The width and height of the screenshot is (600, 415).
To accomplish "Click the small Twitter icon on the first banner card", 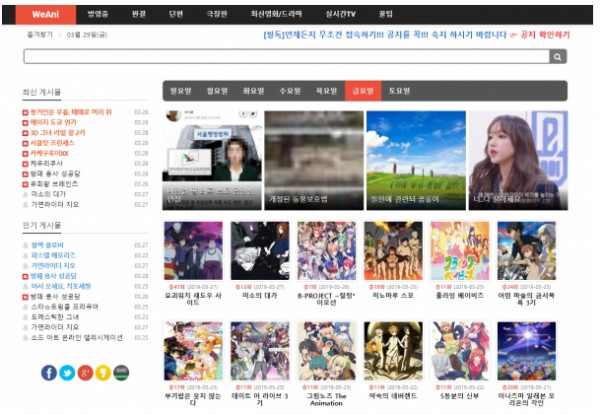I will pos(253,114).
